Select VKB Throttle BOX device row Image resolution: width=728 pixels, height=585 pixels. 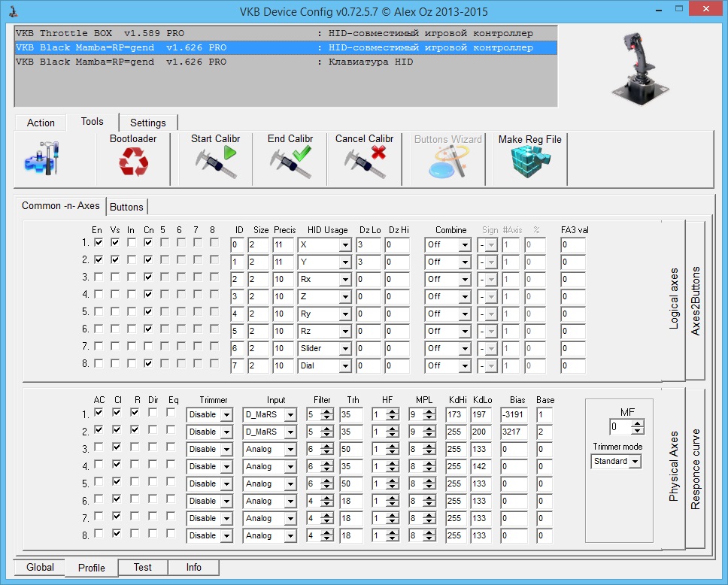pos(286,33)
